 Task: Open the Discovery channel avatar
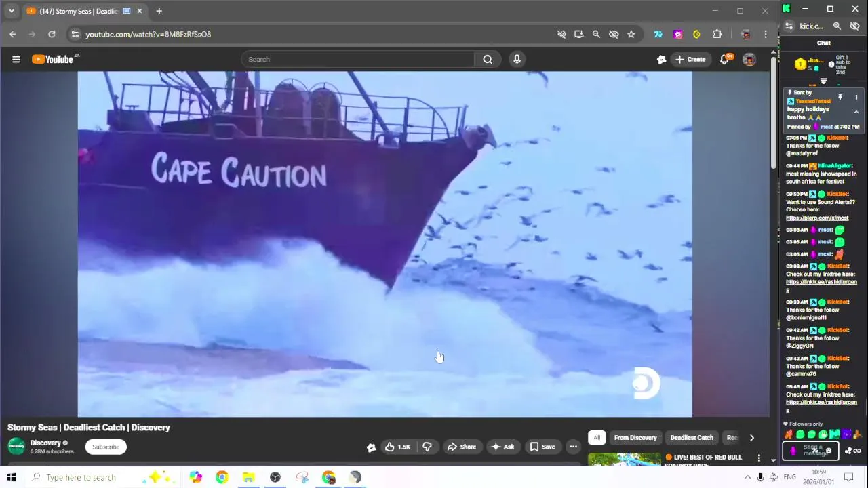click(16, 447)
